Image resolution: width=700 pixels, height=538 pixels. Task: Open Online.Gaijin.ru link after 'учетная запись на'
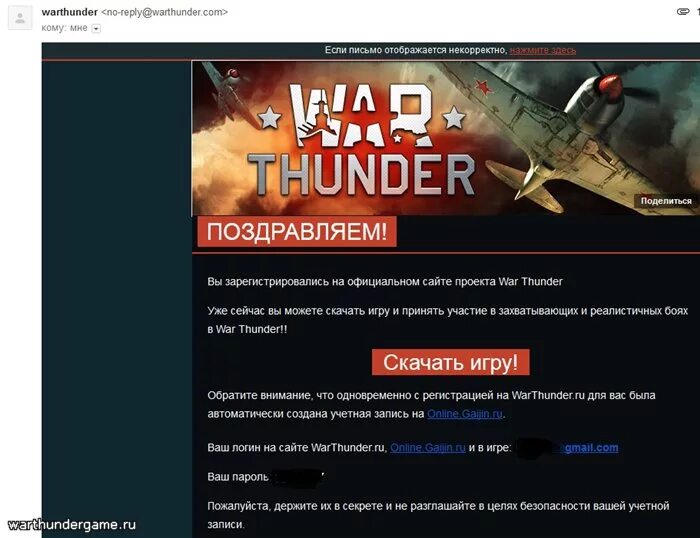465,414
